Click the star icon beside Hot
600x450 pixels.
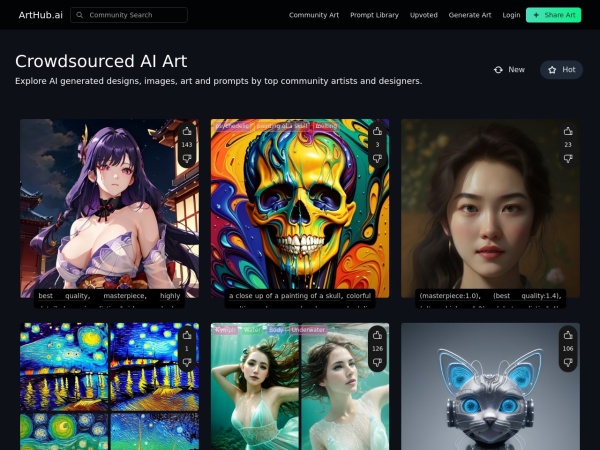pyautogui.click(x=552, y=70)
